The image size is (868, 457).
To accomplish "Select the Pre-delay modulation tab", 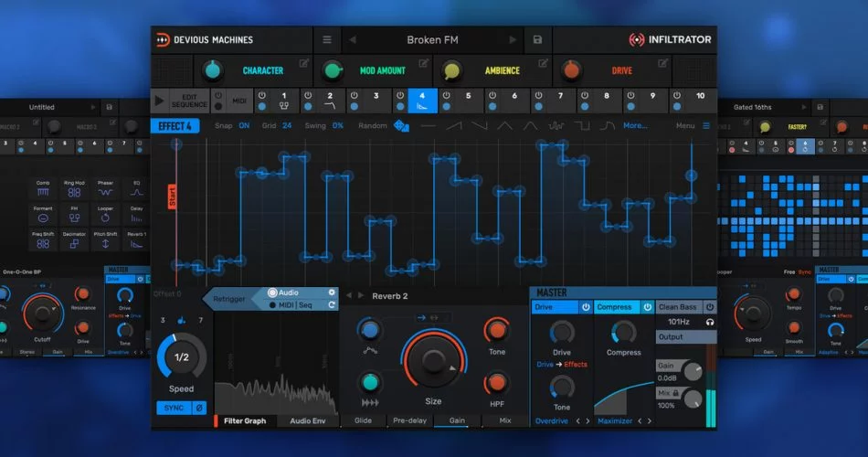I will 409,420.
